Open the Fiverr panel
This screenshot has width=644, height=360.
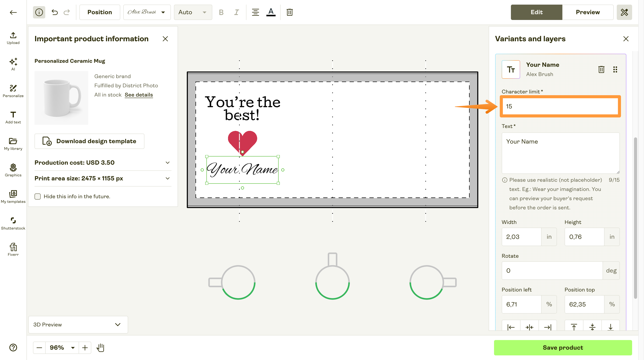click(x=13, y=250)
